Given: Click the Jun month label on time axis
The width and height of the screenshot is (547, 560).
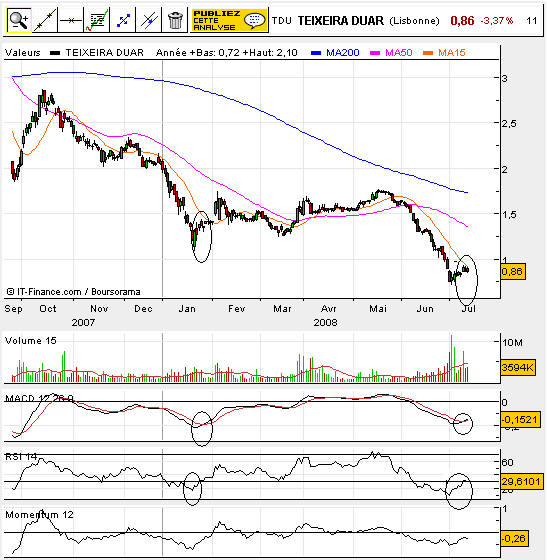Looking at the screenshot, I should click(425, 309).
